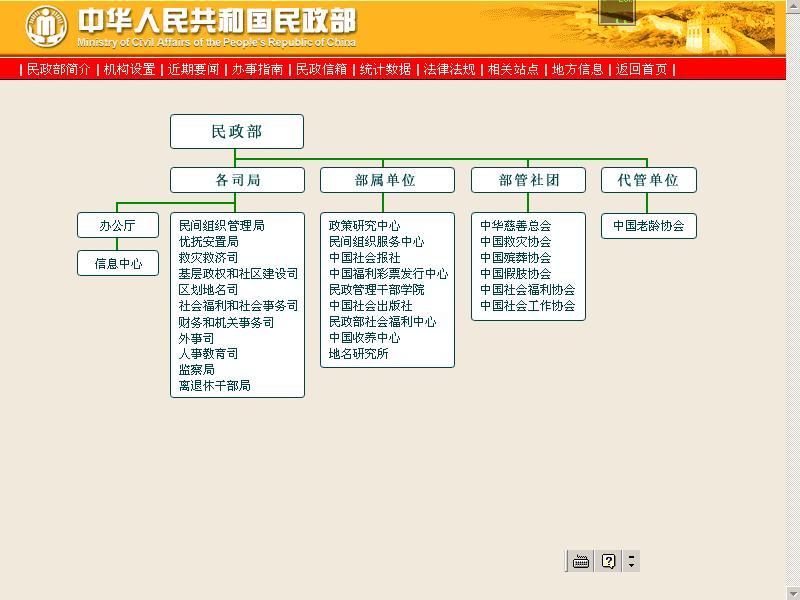
Task: Select the 救灾救济司 entry
Action: (x=208, y=258)
